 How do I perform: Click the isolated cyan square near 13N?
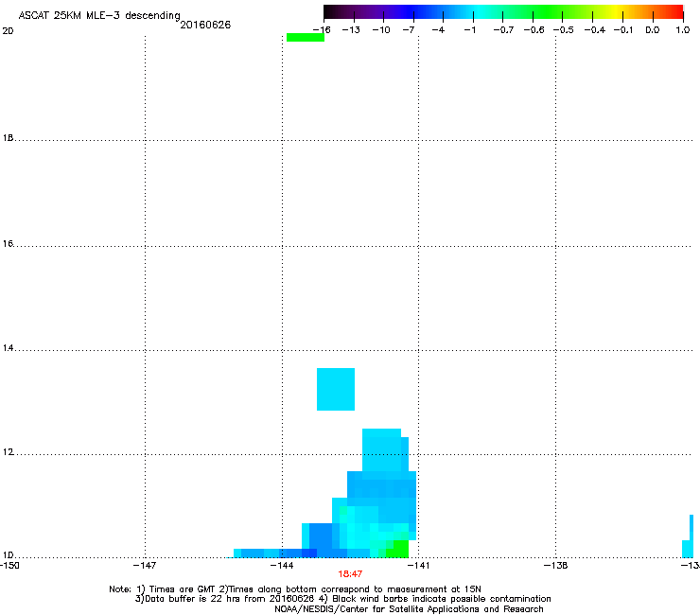pos(336,389)
